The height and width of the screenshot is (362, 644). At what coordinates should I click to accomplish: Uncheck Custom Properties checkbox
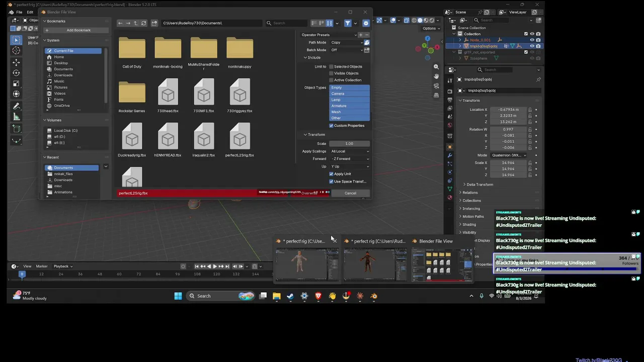(x=331, y=126)
